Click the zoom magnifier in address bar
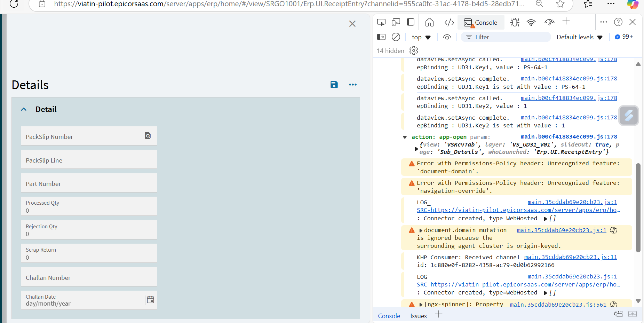Viewport: 644px width, 323px height. [539, 4]
